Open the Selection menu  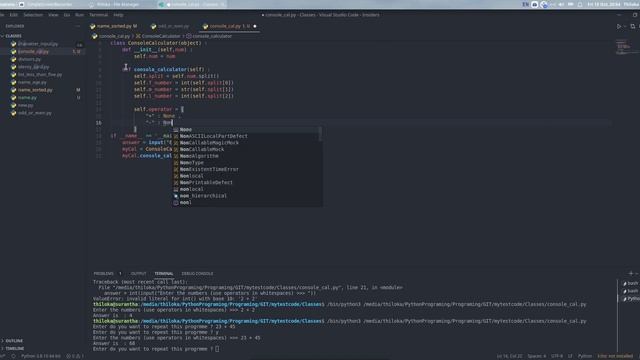33,15
